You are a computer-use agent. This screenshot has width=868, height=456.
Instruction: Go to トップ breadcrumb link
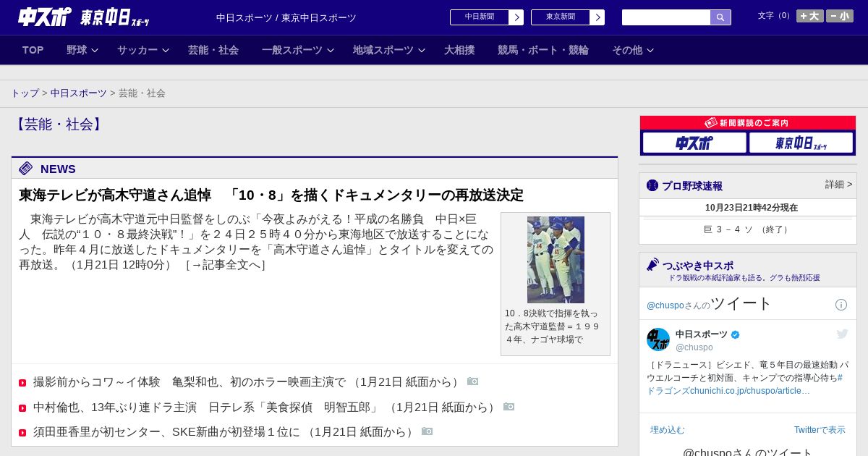(x=25, y=93)
